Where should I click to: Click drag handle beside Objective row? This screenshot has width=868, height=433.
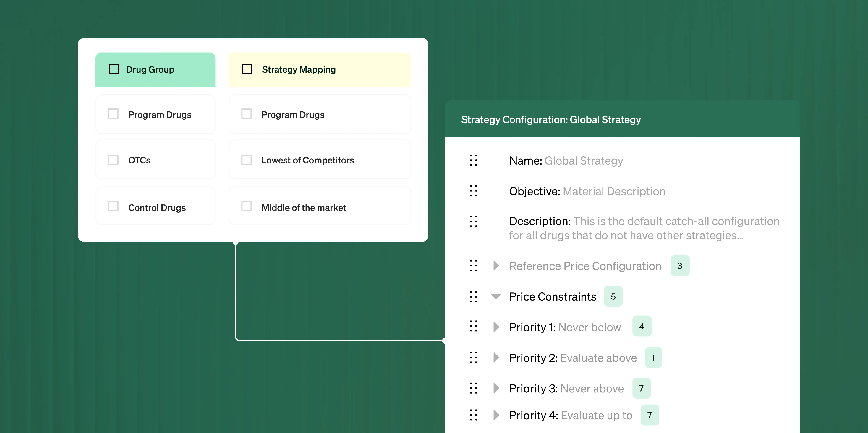[x=473, y=191]
